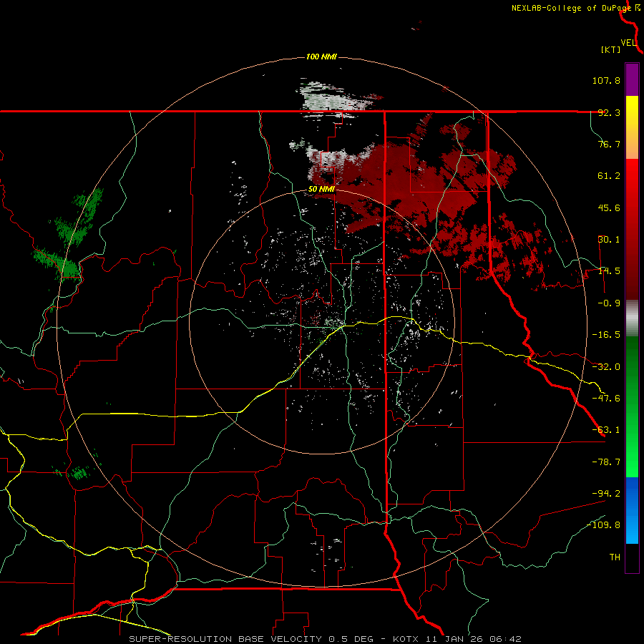Screen dimensions: 644x644
Task: Click the -109.8 legend value
Action: [604, 525]
